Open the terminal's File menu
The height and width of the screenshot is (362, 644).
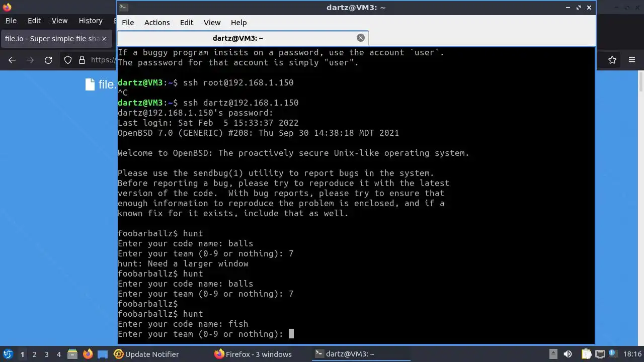coord(128,23)
